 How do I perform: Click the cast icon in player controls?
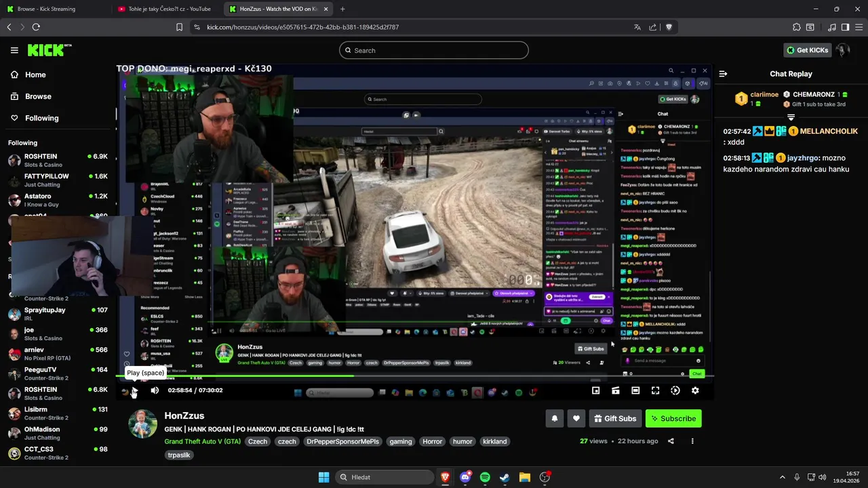[615, 390]
